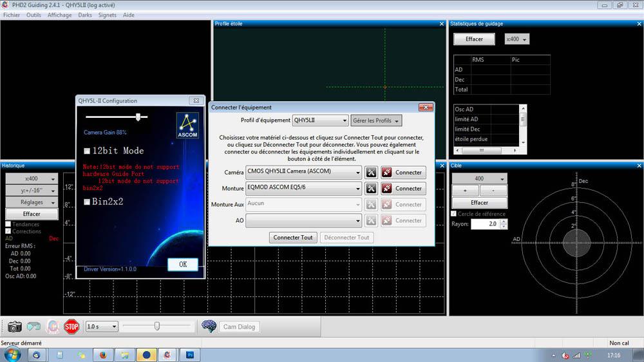Open the Aide menu
Image resolution: width=644 pixels, height=362 pixels.
click(129, 15)
